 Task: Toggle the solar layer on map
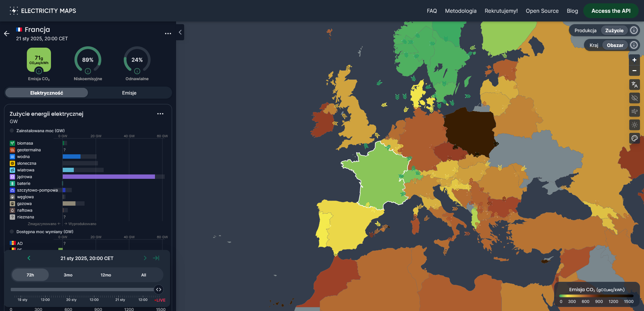pos(634,125)
